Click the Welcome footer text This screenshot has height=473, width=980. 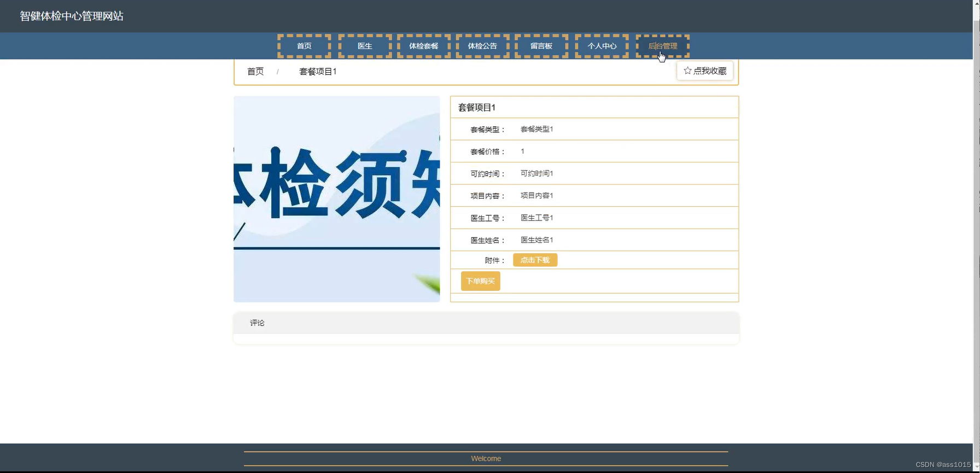(x=486, y=459)
